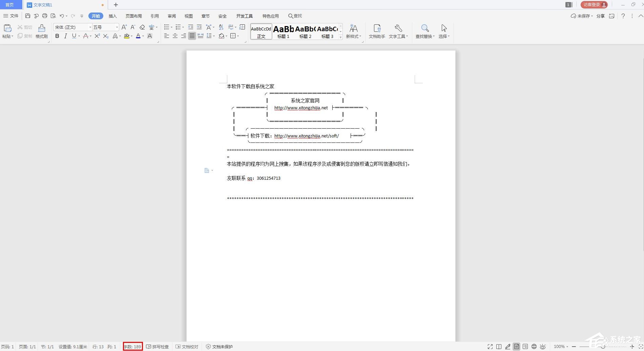Click the Text Tool (文字工具) icon
Screen dimensions: 644x351
click(x=398, y=31)
